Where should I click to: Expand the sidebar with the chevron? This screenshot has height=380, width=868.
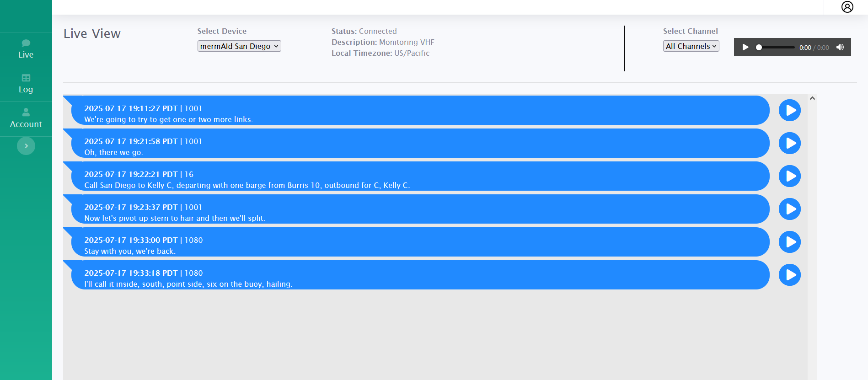(x=26, y=146)
